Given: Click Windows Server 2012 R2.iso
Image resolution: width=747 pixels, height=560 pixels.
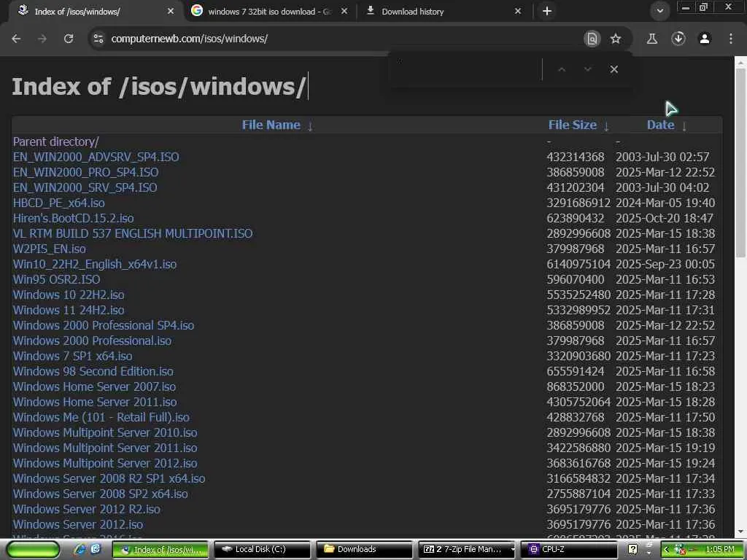Looking at the screenshot, I should pyautogui.click(x=87, y=509).
